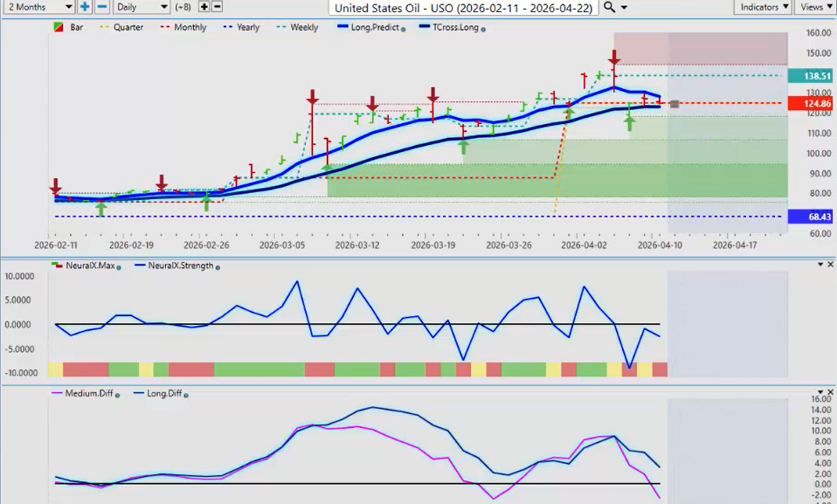Expand the arrow next to search icon
Screen dimensions: 837x504
624,7
